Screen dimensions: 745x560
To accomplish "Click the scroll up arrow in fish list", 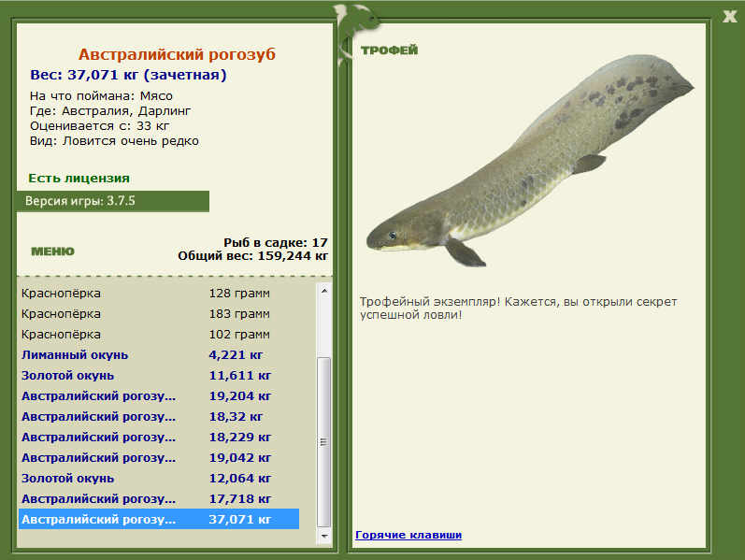I will click(324, 291).
